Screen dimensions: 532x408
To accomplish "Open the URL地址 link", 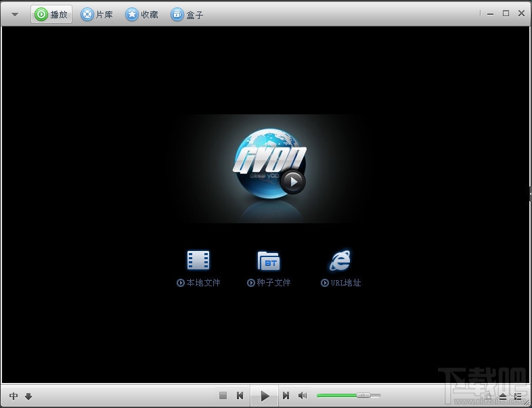I will tap(340, 283).
